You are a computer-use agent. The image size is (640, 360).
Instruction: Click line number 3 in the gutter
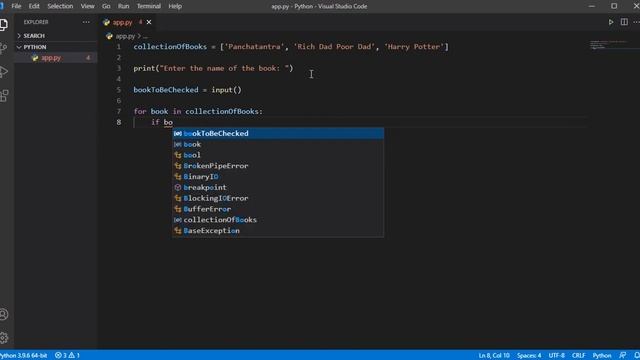[119, 68]
